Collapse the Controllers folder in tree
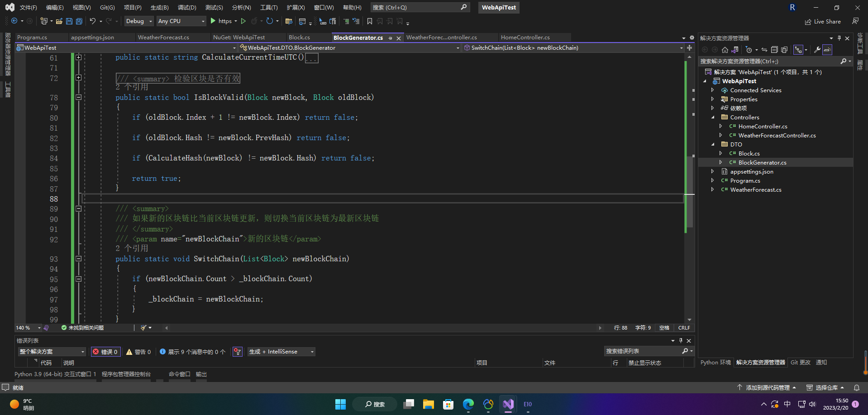The height and width of the screenshot is (415, 868). (713, 118)
